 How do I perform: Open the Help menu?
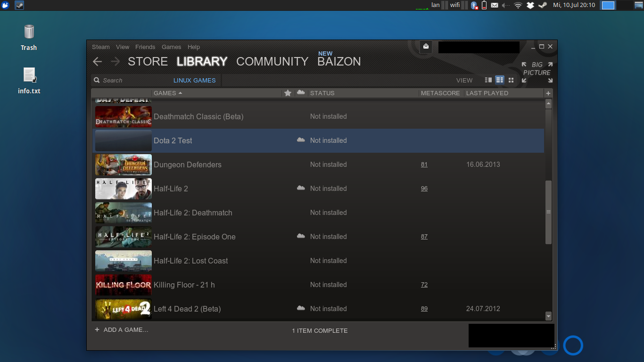tap(194, 47)
